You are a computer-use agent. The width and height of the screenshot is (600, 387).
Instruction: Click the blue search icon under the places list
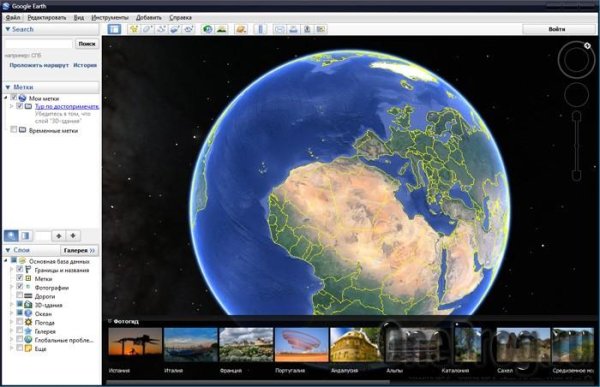11,235
